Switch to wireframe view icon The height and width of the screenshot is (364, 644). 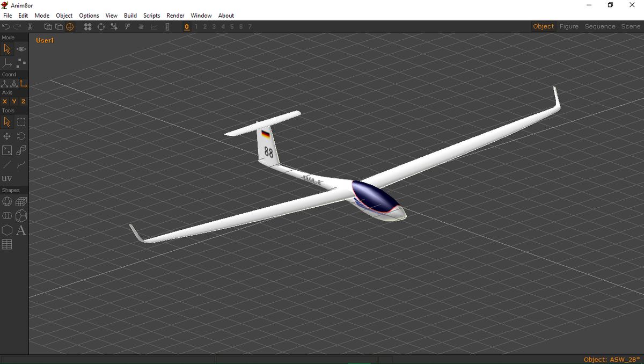pos(48,27)
